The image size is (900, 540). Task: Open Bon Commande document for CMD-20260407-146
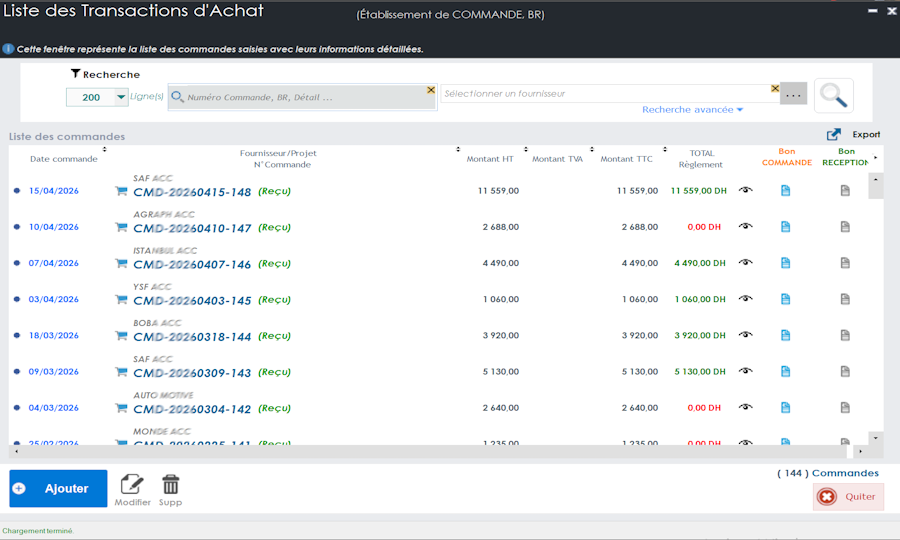click(x=786, y=263)
